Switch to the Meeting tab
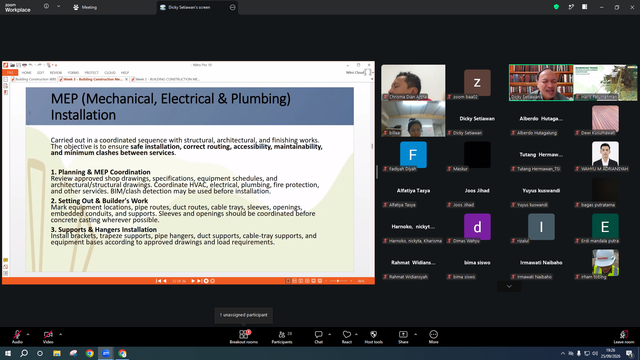Screen dimensions: 640x360 pos(85,7)
